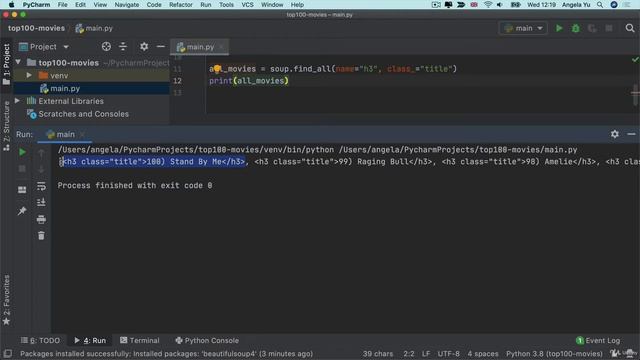Click the green Debug bug icon
Screen dimensions: 640x360
(576, 28)
